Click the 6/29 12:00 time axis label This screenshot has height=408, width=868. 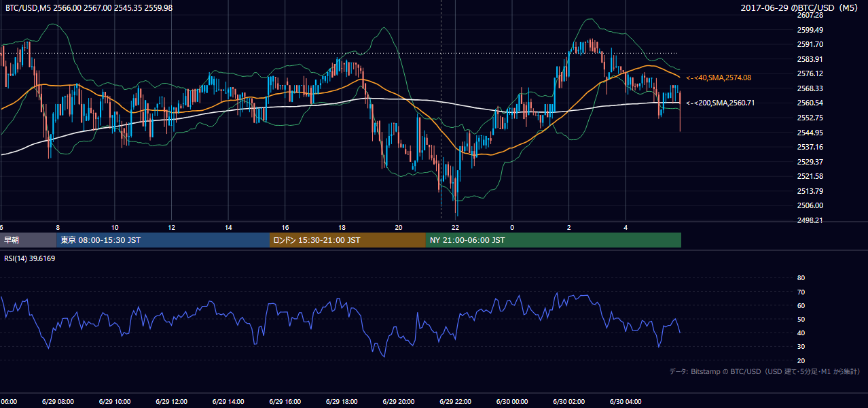coord(170,401)
